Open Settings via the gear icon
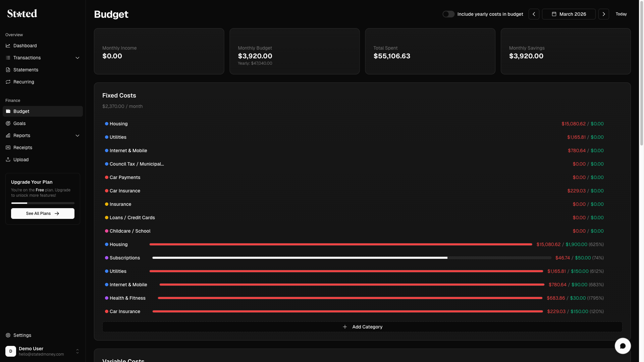The image size is (644, 362). tap(8, 335)
